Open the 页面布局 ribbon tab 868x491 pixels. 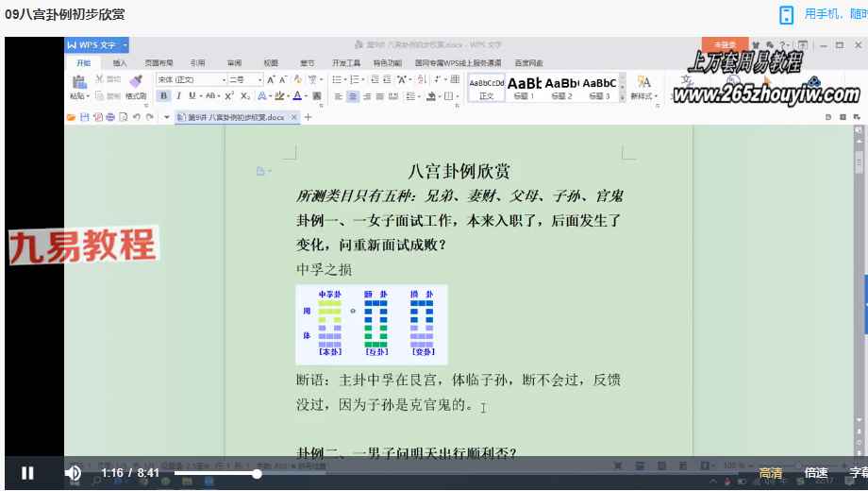pos(158,62)
